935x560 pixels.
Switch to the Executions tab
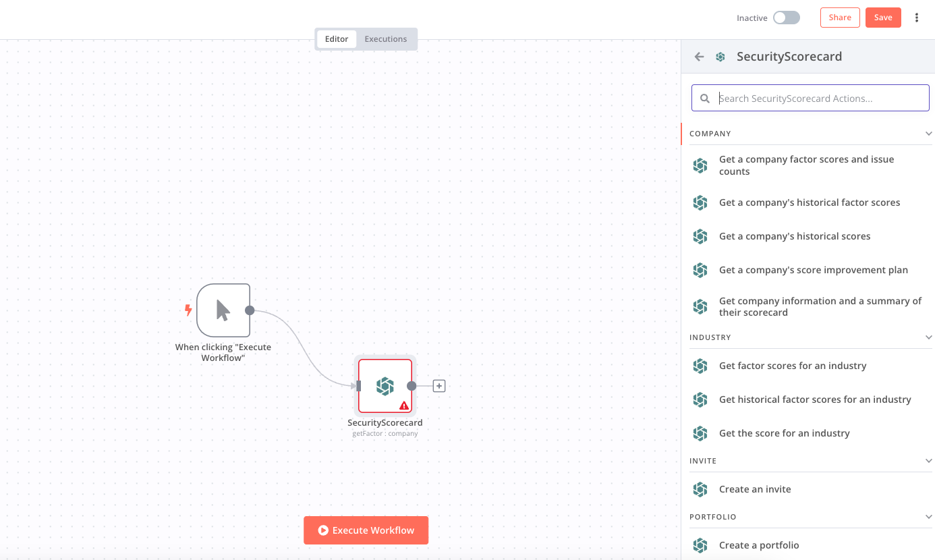385,39
